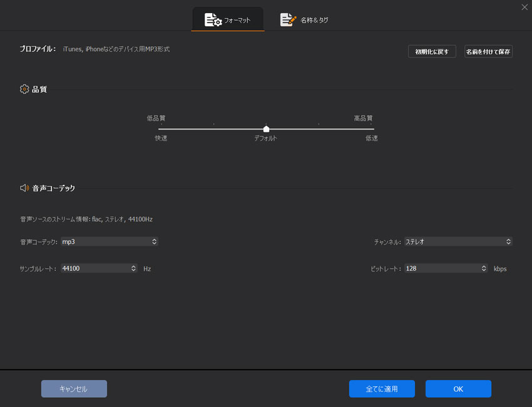Open the 音声コーデック dropdown showing mp3
This screenshot has height=407, width=532.
[110, 241]
